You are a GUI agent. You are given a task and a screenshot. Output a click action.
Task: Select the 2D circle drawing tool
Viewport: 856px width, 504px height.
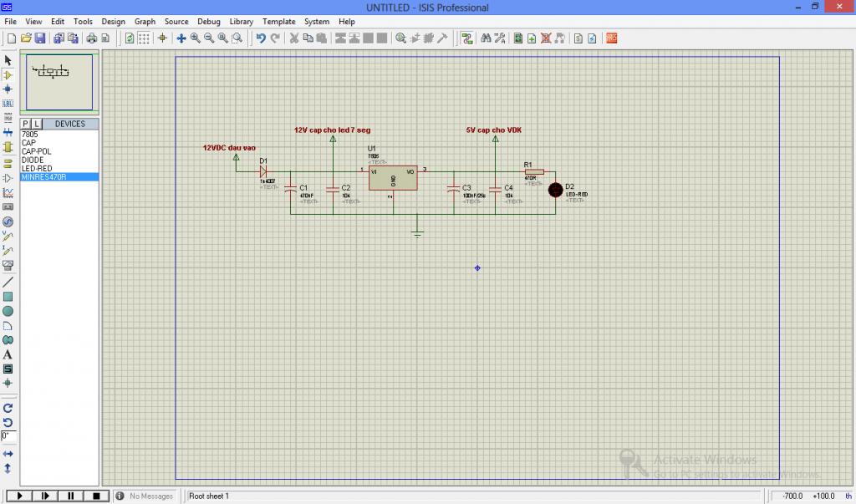coord(8,311)
